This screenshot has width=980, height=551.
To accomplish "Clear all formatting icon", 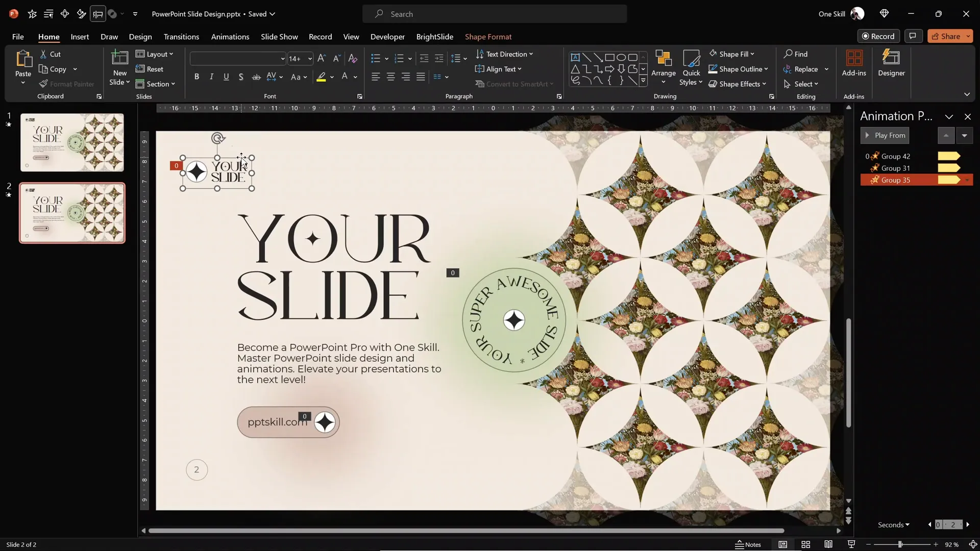I will pos(353,59).
